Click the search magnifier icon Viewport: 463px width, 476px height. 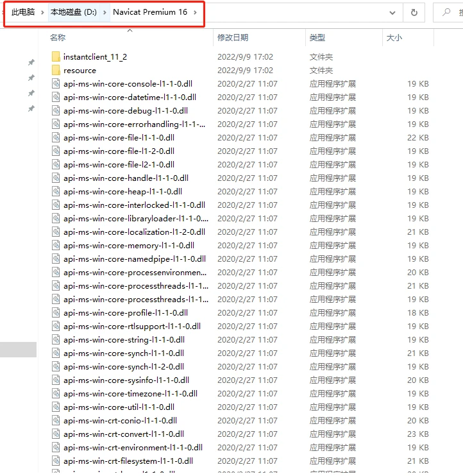446,12
